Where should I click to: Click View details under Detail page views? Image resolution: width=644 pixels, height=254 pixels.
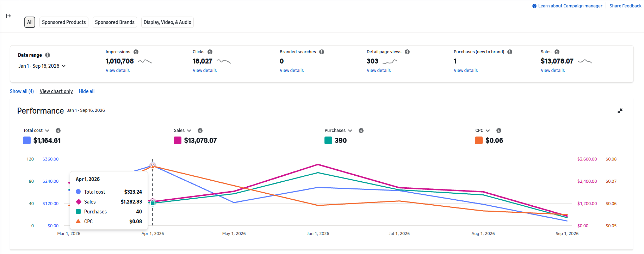pyautogui.click(x=379, y=71)
